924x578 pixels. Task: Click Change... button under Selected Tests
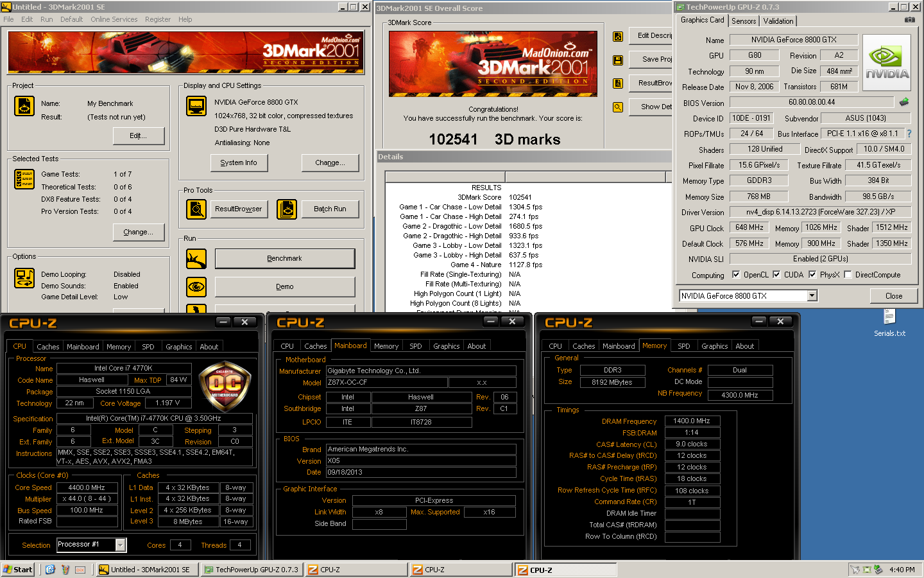coord(139,232)
